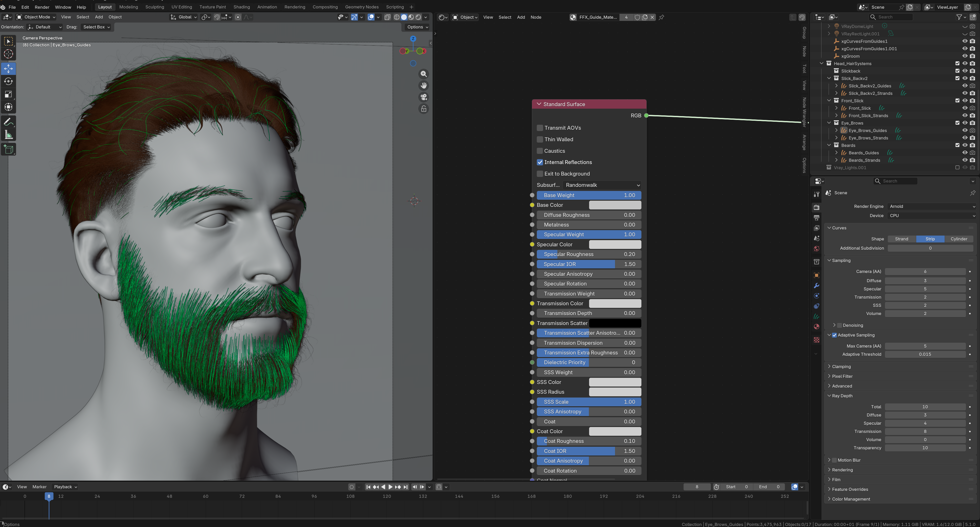Open the Device CPU dropdown

point(932,216)
